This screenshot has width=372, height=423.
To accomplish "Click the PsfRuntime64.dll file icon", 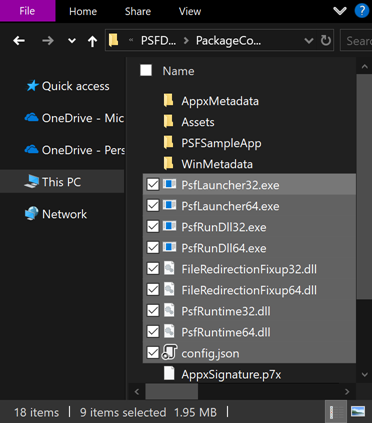I will pyautogui.click(x=169, y=331).
